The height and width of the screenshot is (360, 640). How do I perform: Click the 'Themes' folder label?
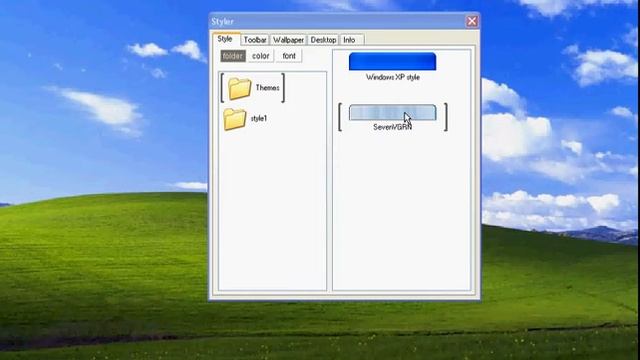[x=267, y=88]
